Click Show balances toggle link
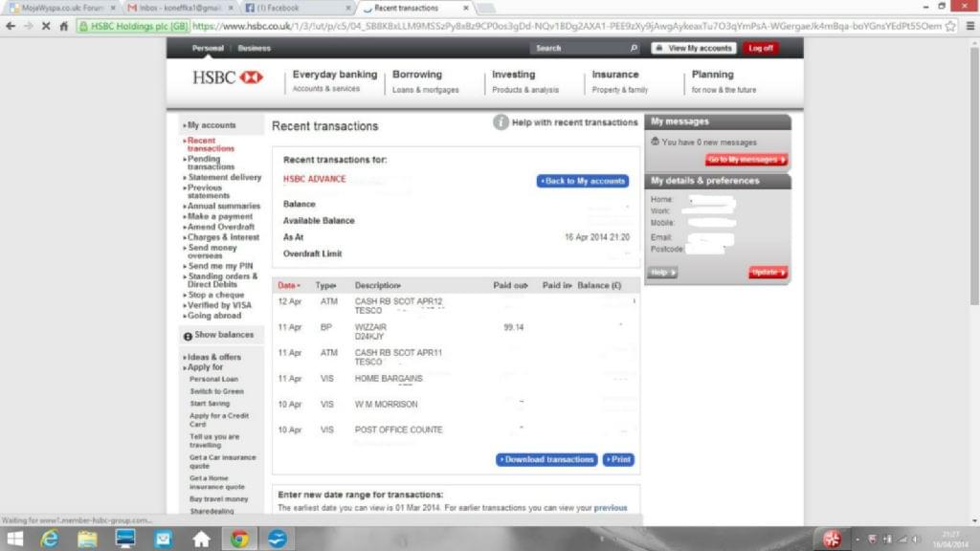Image resolution: width=980 pixels, height=551 pixels. (224, 335)
